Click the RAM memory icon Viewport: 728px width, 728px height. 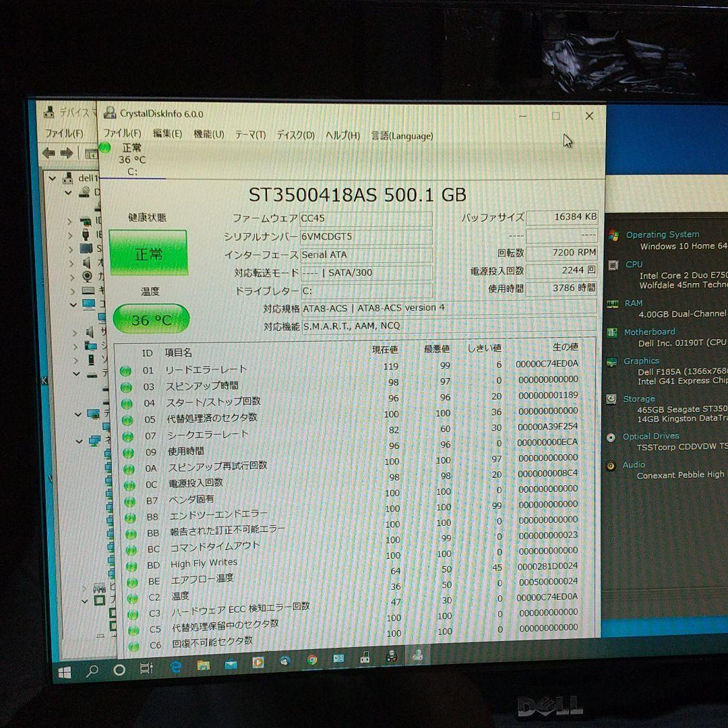[614, 303]
